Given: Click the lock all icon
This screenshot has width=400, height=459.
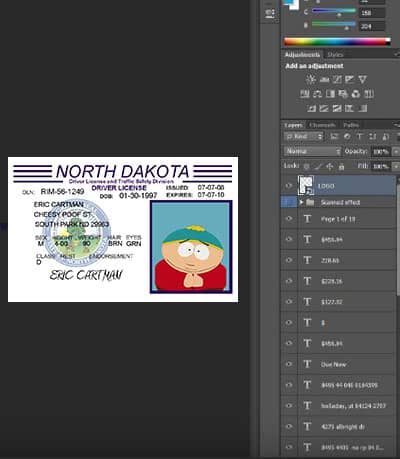Looking at the screenshot, I should [x=341, y=166].
